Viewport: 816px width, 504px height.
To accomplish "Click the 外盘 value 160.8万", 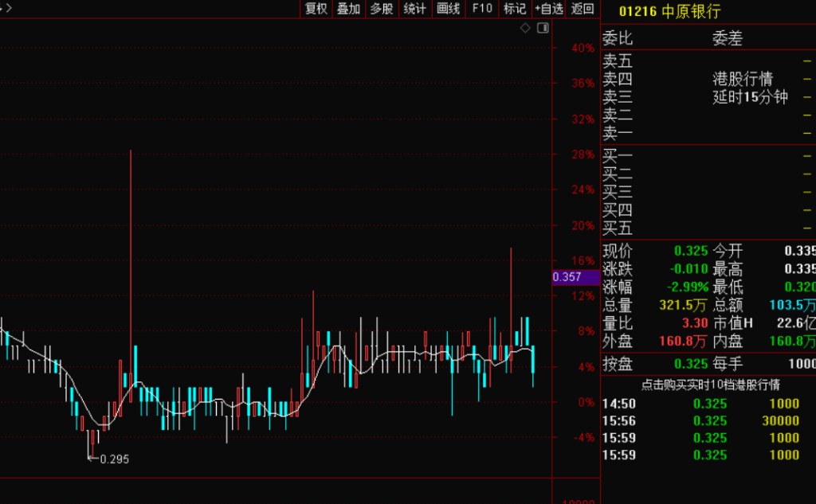I will coord(683,342).
